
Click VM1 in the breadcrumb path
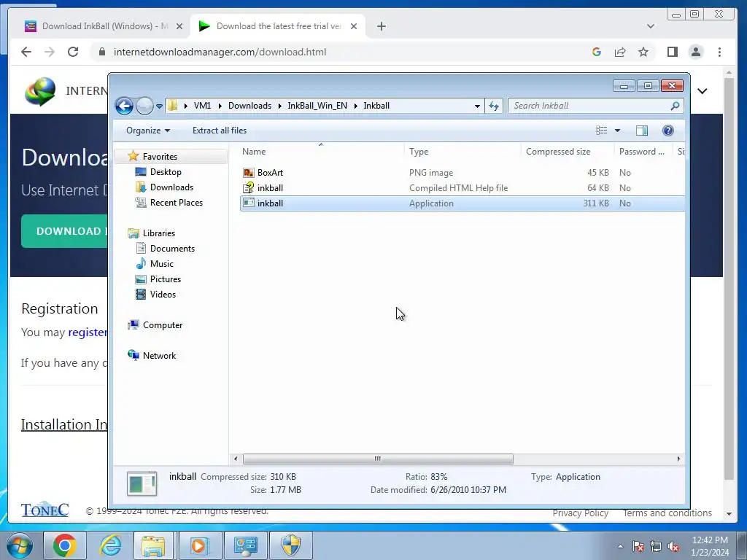(x=202, y=106)
